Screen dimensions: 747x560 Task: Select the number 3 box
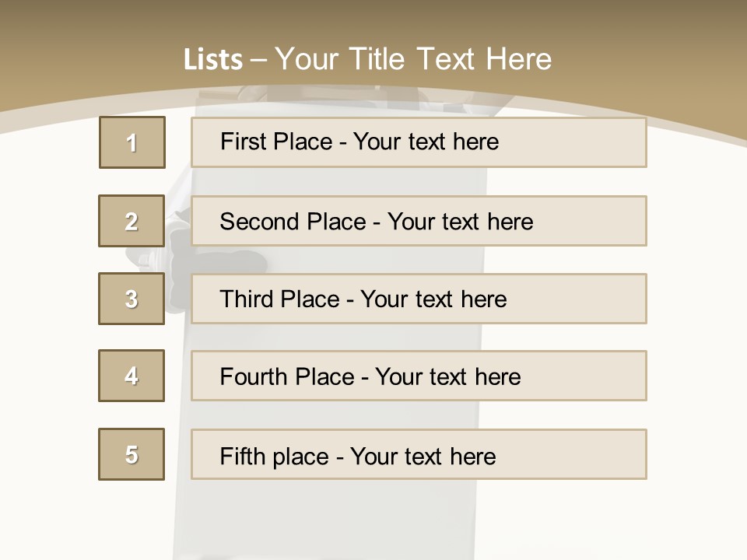click(x=132, y=299)
